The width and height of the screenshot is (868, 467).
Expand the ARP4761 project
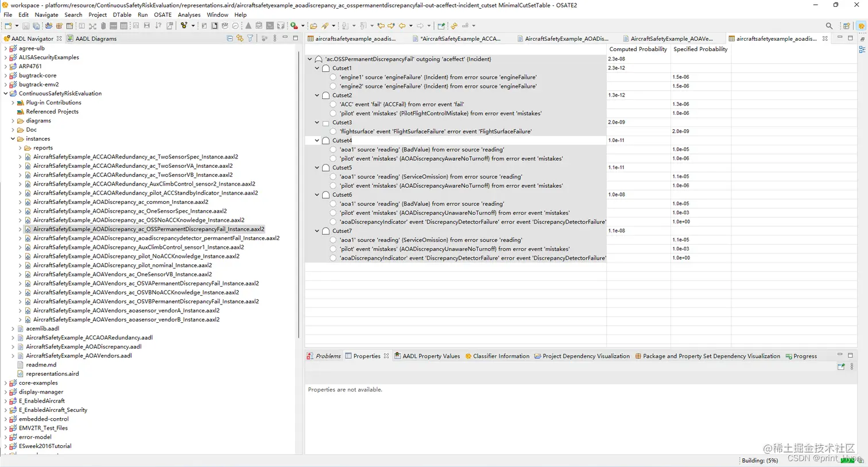click(x=6, y=67)
